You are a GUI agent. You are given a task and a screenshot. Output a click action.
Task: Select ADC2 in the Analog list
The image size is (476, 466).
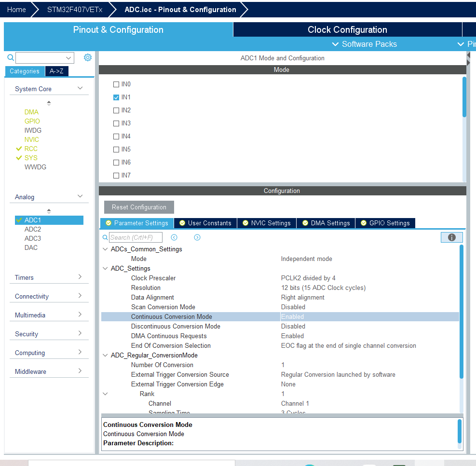coord(33,229)
